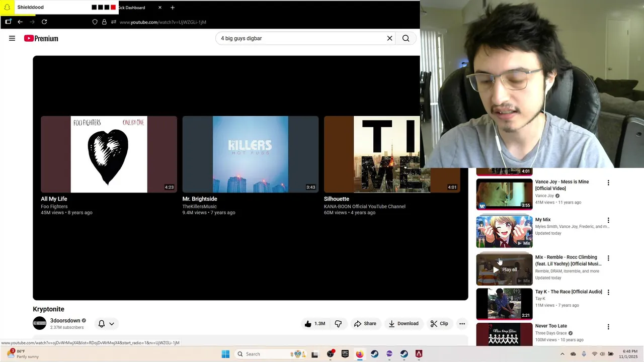Open Three Days Grace Never Too Late thumbnail
Screen dimensions: 644x362
(504, 334)
